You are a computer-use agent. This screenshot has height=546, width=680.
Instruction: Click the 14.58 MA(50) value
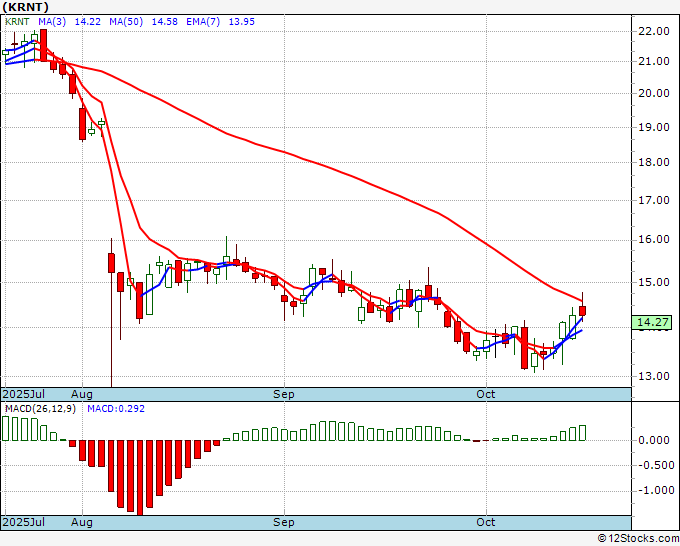coord(164,22)
